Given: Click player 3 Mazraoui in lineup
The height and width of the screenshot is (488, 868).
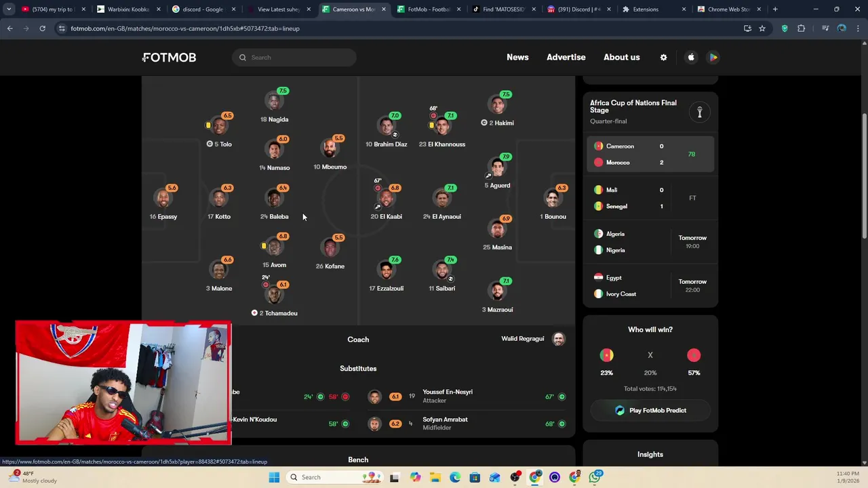Looking at the screenshot, I should (x=498, y=296).
